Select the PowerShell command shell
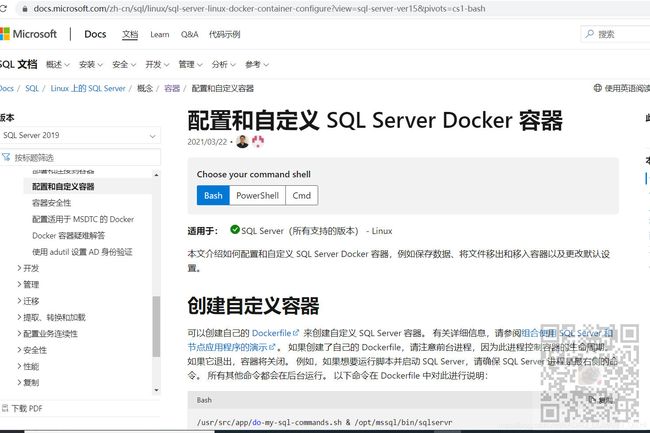 coord(257,196)
